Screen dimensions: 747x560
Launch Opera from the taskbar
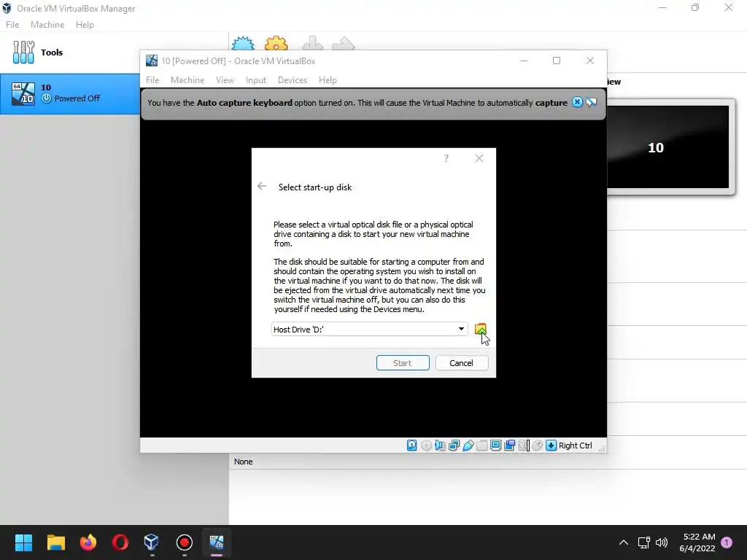click(x=120, y=542)
